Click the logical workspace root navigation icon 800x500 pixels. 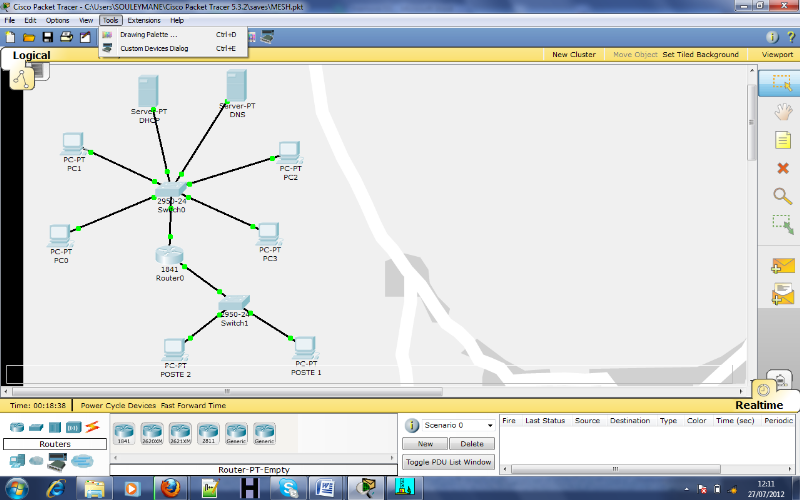[21, 79]
